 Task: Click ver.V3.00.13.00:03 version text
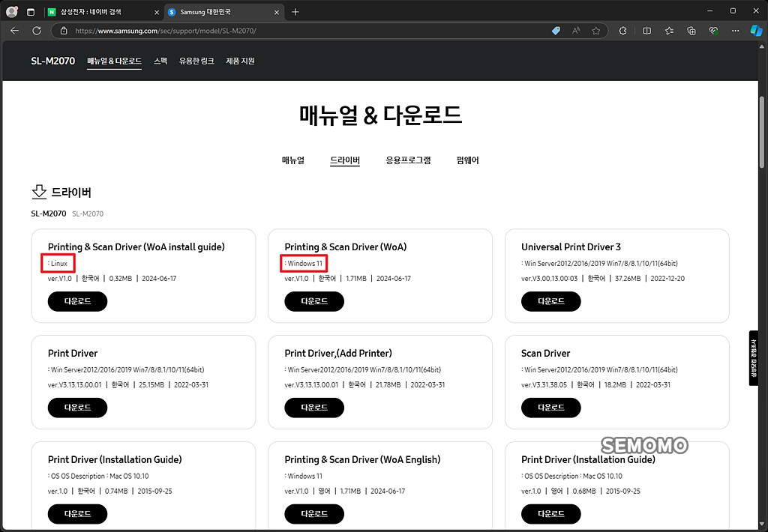tap(550, 278)
